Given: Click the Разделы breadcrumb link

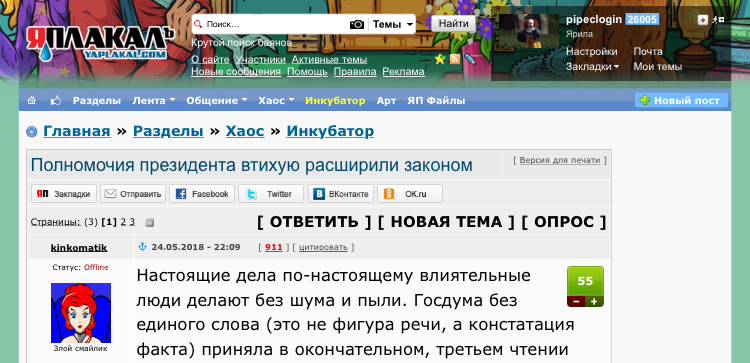Looking at the screenshot, I should [168, 131].
